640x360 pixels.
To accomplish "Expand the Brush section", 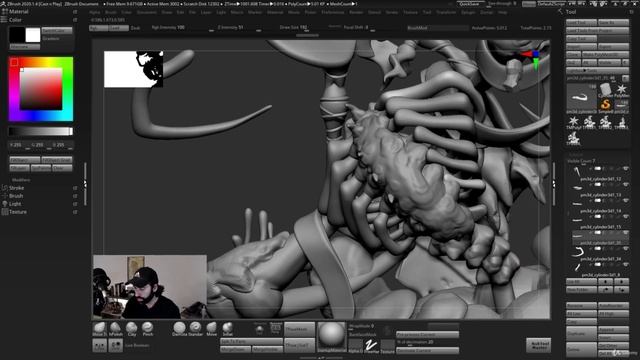I will tap(16, 196).
